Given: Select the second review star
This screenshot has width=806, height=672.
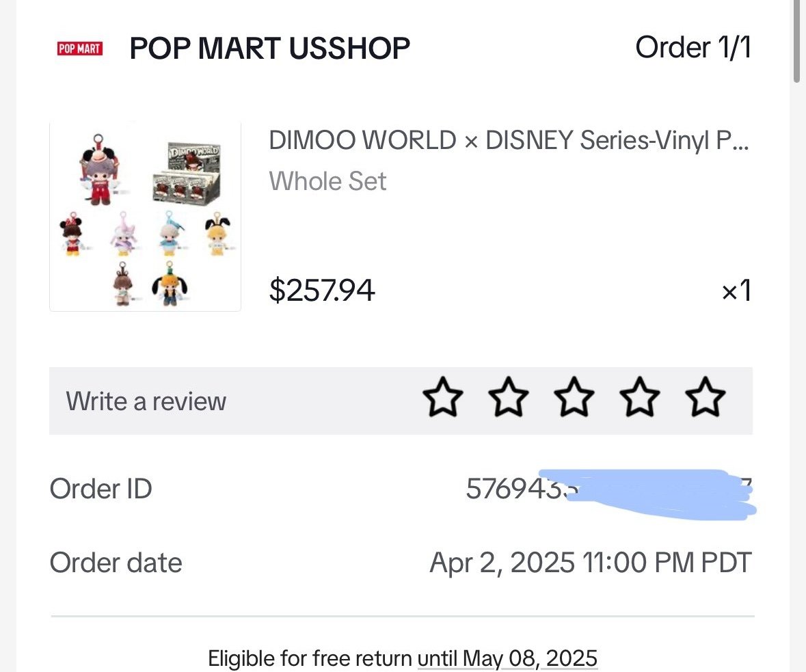Looking at the screenshot, I should pyautogui.click(x=509, y=397).
